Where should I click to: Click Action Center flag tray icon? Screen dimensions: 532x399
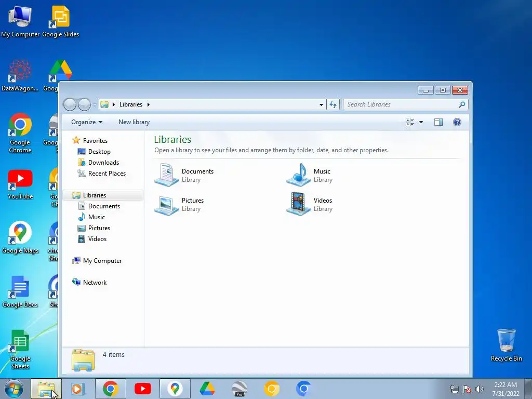[467, 389]
